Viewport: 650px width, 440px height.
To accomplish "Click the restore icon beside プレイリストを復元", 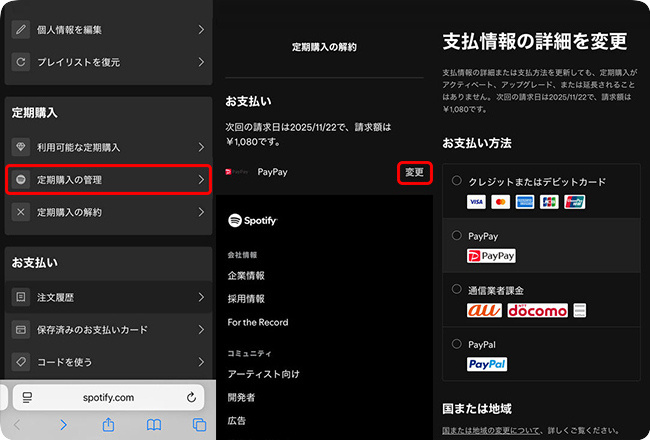I will [21, 62].
